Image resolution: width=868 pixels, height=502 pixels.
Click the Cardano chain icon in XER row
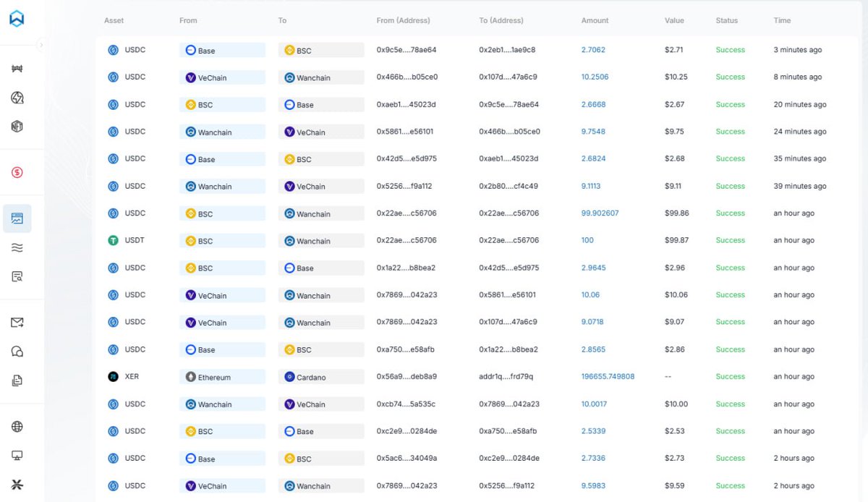289,377
